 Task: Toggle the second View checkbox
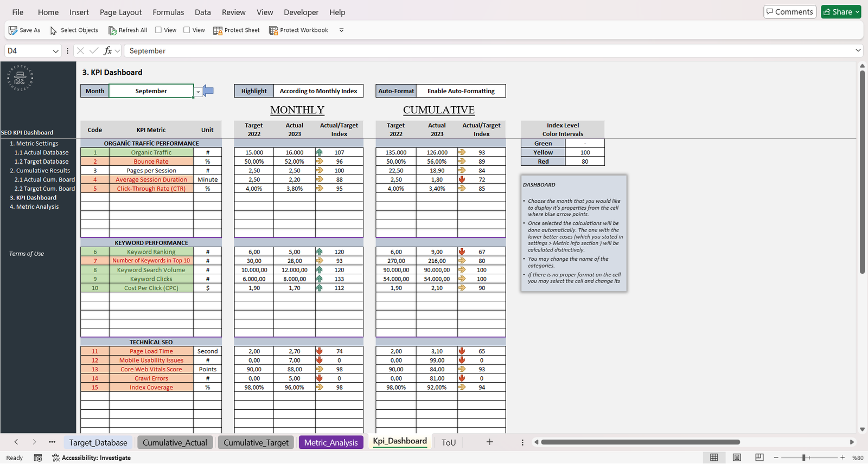(x=187, y=30)
